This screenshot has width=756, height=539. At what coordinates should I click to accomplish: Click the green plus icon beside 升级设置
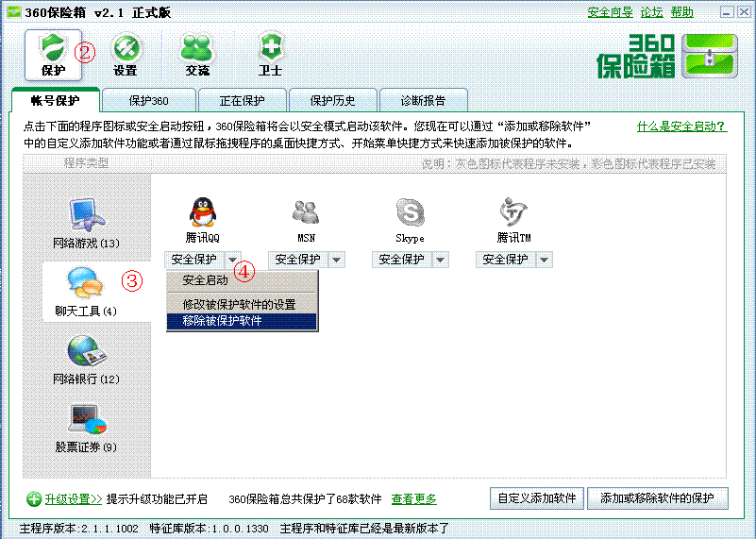point(34,499)
